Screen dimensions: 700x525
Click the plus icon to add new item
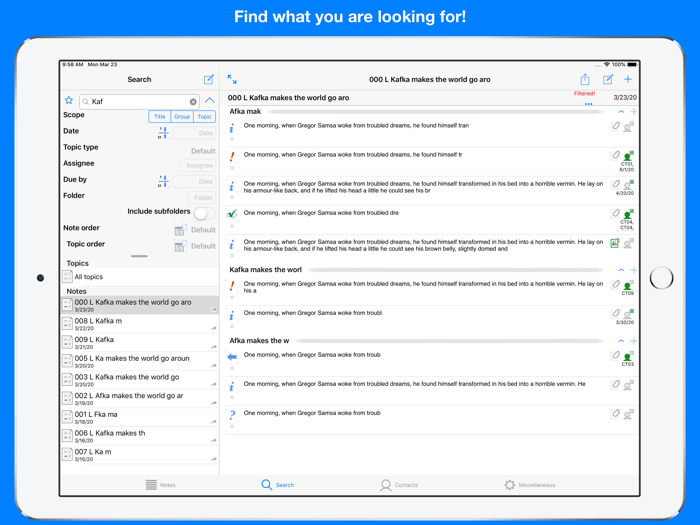point(628,79)
